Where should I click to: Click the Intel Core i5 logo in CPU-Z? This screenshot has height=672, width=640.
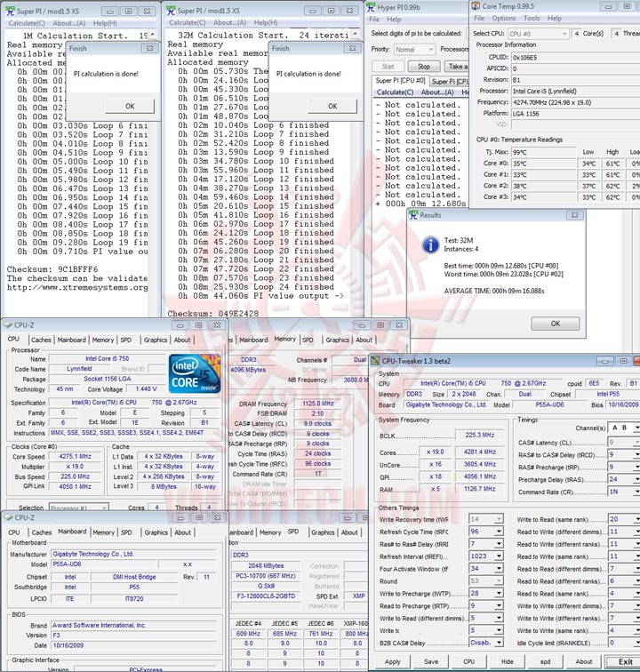coord(195,373)
